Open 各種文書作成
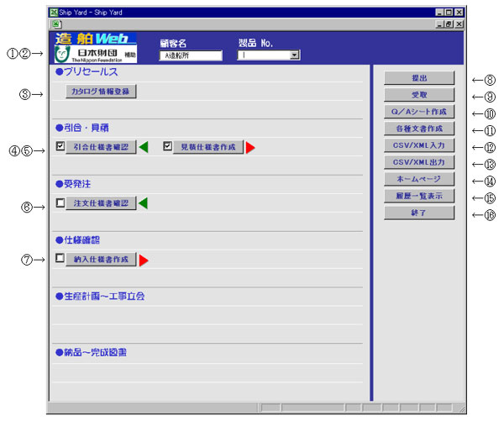504x421 pixels. 419,129
